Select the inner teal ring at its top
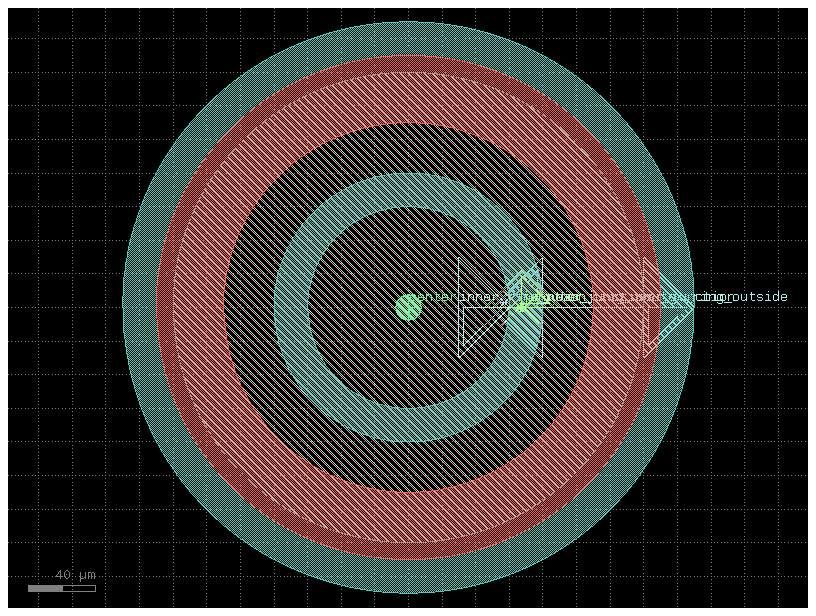Screen dimensions: 816x616 (x=408, y=190)
